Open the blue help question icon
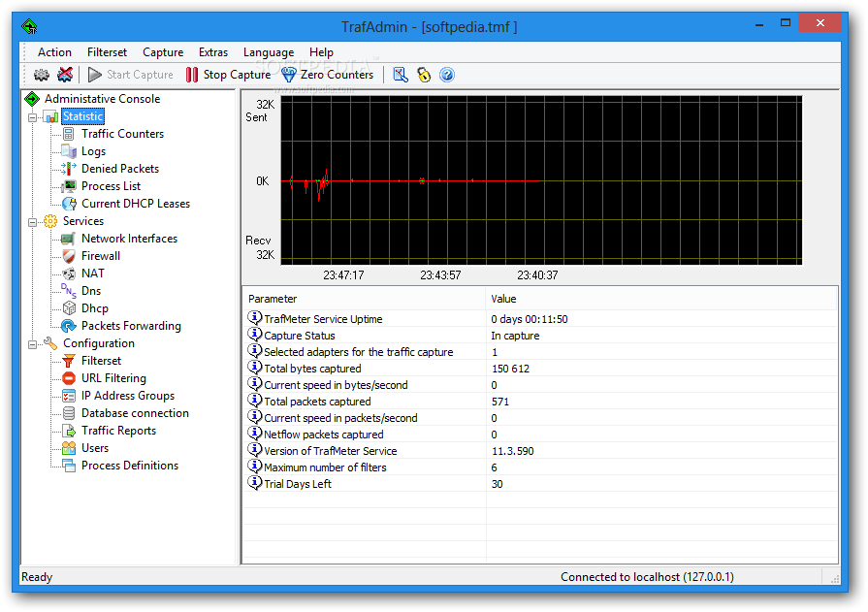The image size is (868, 612). tap(447, 75)
